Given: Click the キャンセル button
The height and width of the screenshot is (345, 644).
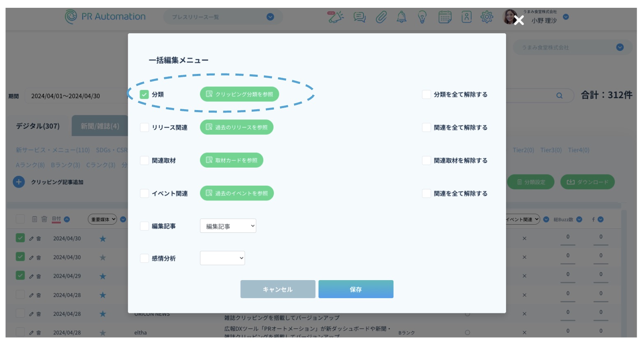Looking at the screenshot, I should 278,290.
